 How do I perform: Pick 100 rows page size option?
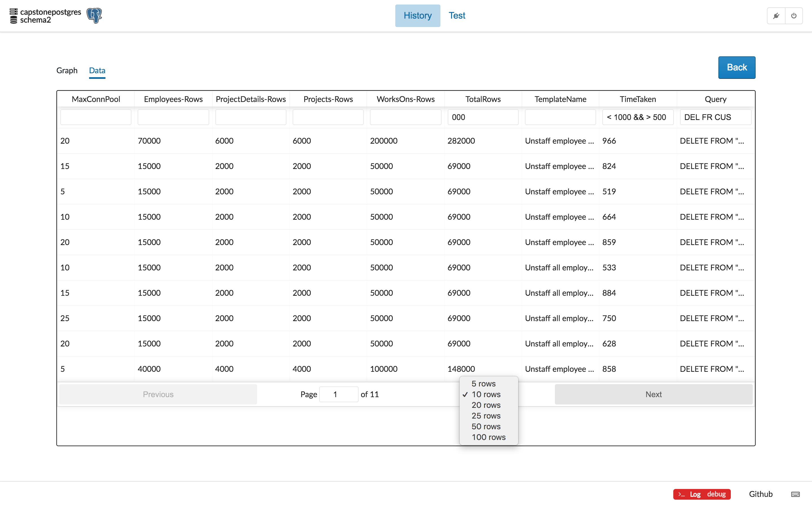tap(488, 437)
